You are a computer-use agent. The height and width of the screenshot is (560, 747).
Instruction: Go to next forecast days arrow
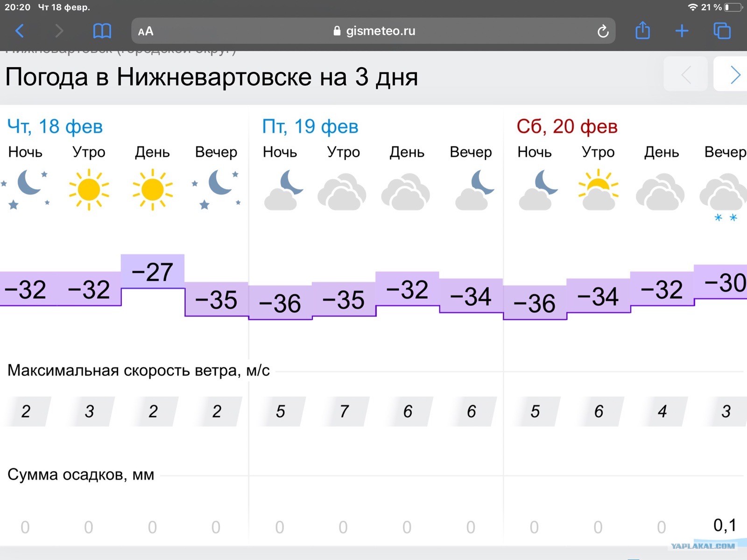(x=731, y=74)
